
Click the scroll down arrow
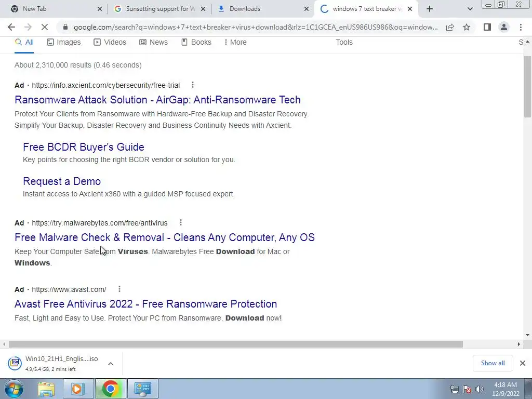point(528,335)
